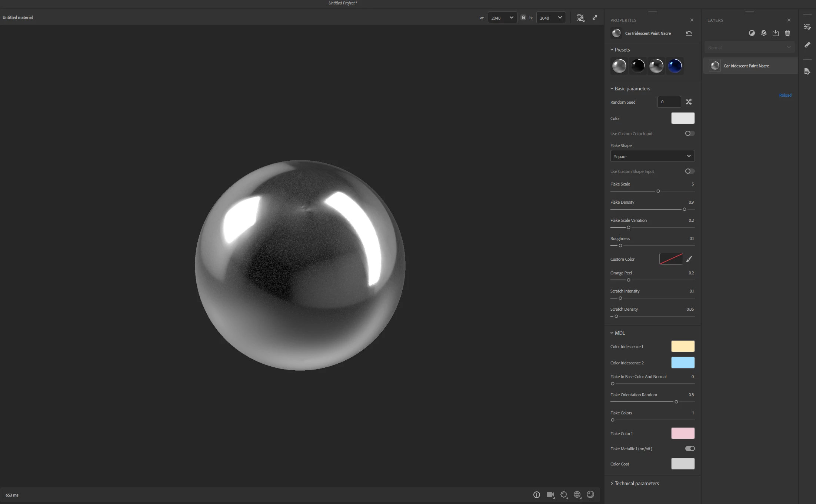
Task: Click the eyedropper beside Custom Color
Action: [689, 259]
